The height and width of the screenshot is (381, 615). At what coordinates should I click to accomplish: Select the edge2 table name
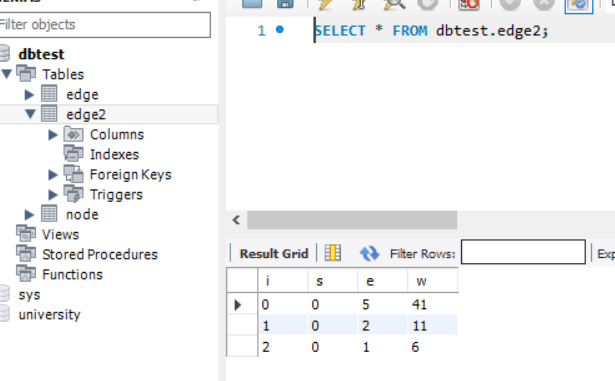coord(86,115)
